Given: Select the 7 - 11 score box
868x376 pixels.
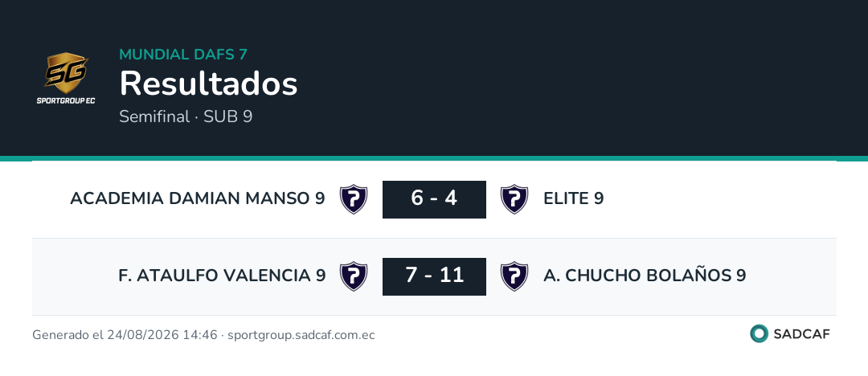Looking at the screenshot, I should pos(434,276).
